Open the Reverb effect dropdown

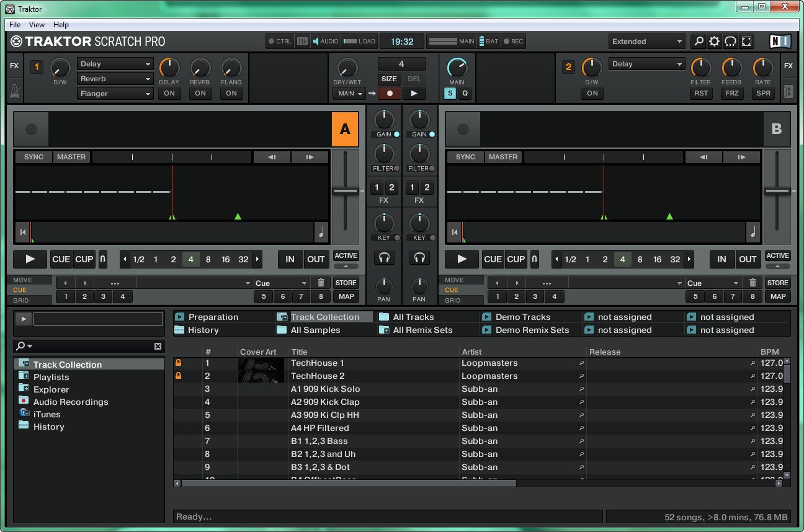[x=115, y=79]
